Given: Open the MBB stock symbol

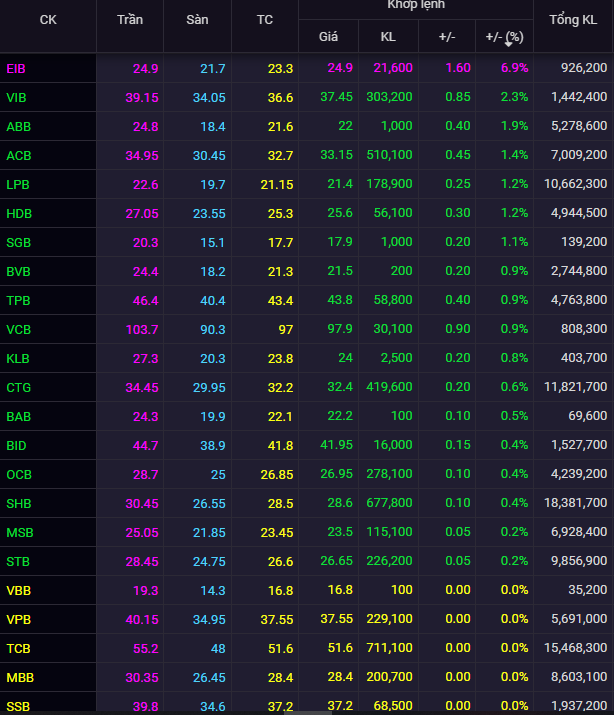Looking at the screenshot, I should [20, 678].
